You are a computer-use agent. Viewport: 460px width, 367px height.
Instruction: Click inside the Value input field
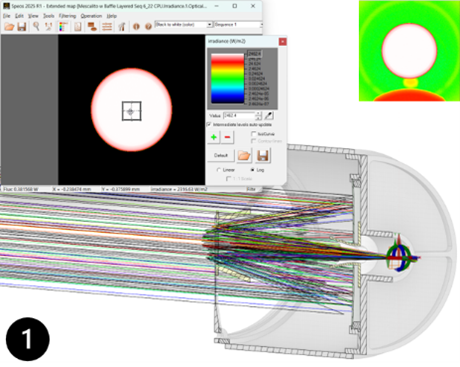[239, 116]
